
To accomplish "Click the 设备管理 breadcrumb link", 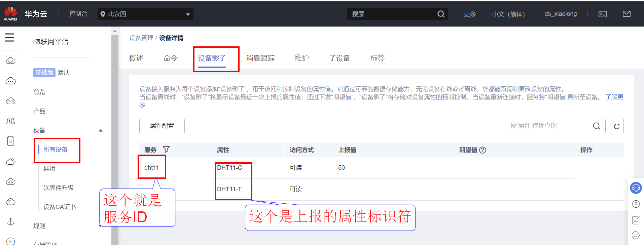I will coord(141,38).
